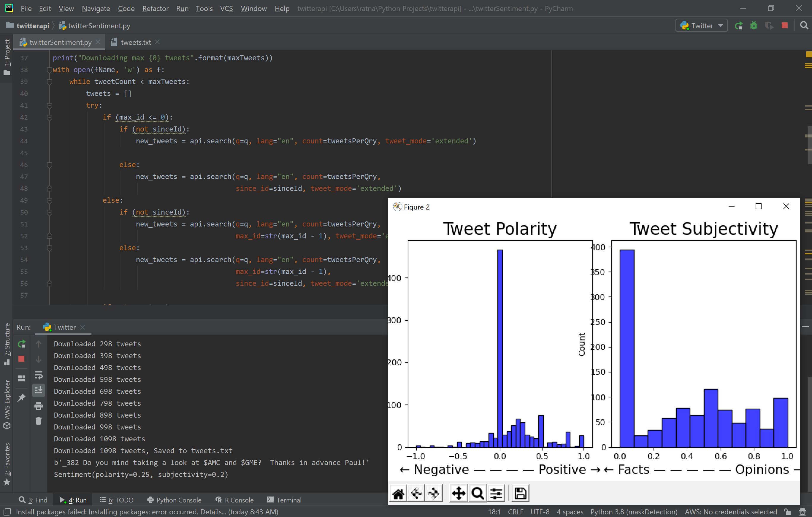Click the Debug bug icon in toolbar
Viewport: 812px width, 517px height.
point(754,26)
